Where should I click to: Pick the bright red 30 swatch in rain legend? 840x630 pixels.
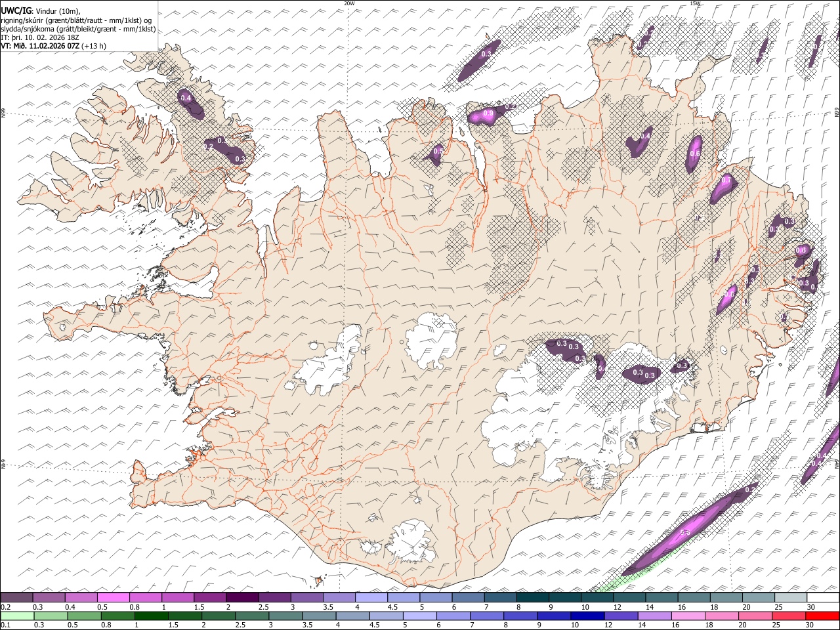(823, 616)
